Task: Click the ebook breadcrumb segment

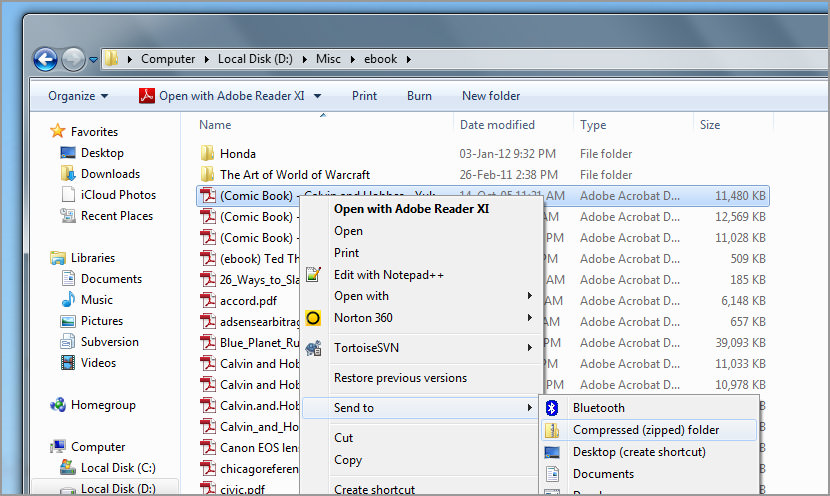Action: [380, 59]
